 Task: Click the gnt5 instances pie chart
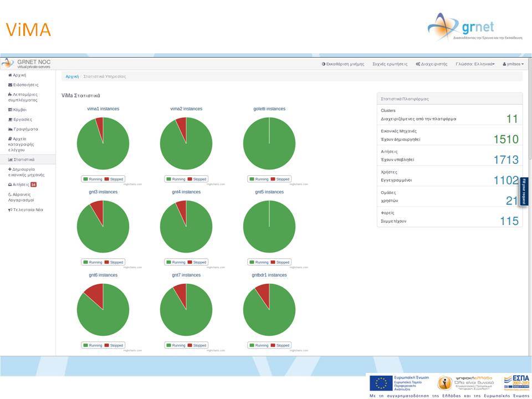coord(269,227)
